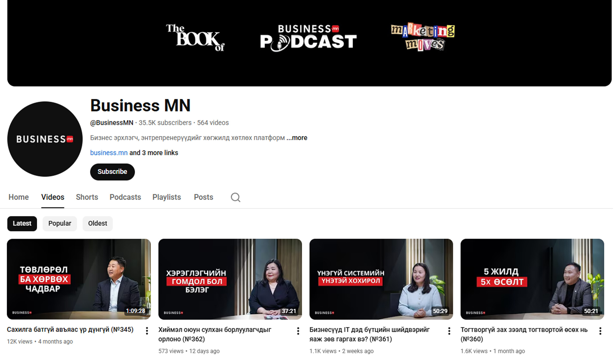Sort videos by Oldest

click(97, 223)
